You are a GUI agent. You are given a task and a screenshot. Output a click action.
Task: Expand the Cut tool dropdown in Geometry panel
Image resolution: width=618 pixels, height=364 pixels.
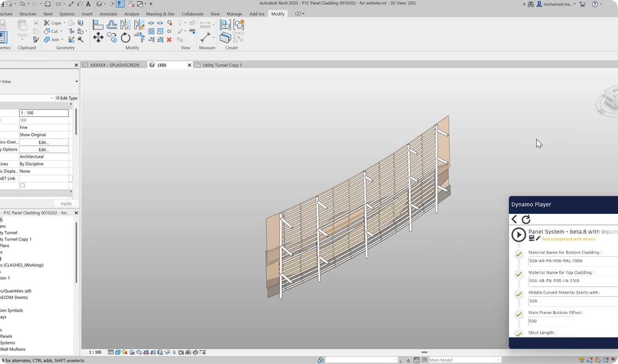[61, 31]
